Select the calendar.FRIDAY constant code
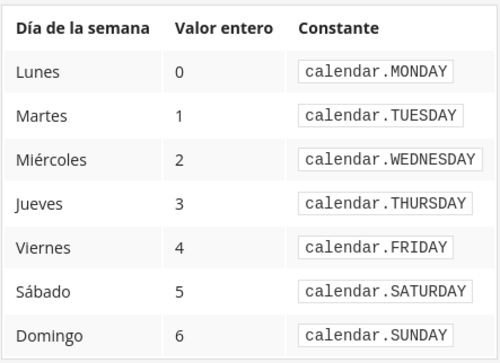The height and width of the screenshot is (363, 500). tap(376, 248)
